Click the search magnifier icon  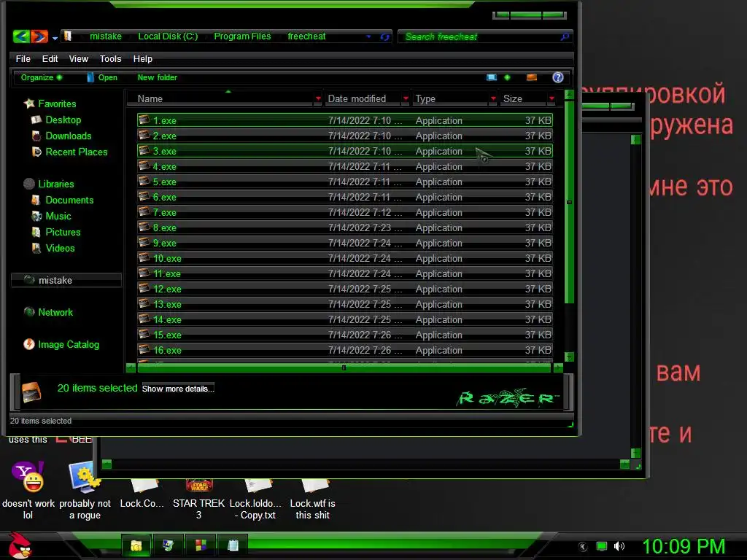tap(565, 36)
